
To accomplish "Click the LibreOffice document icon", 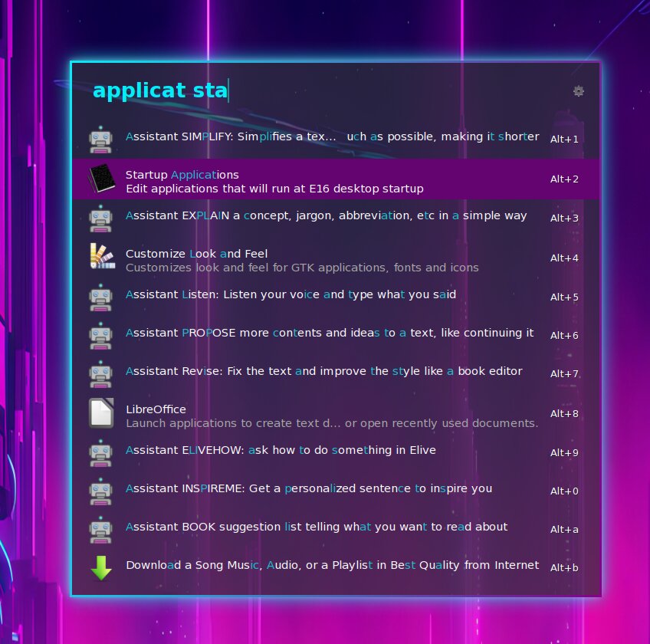I will (101, 413).
